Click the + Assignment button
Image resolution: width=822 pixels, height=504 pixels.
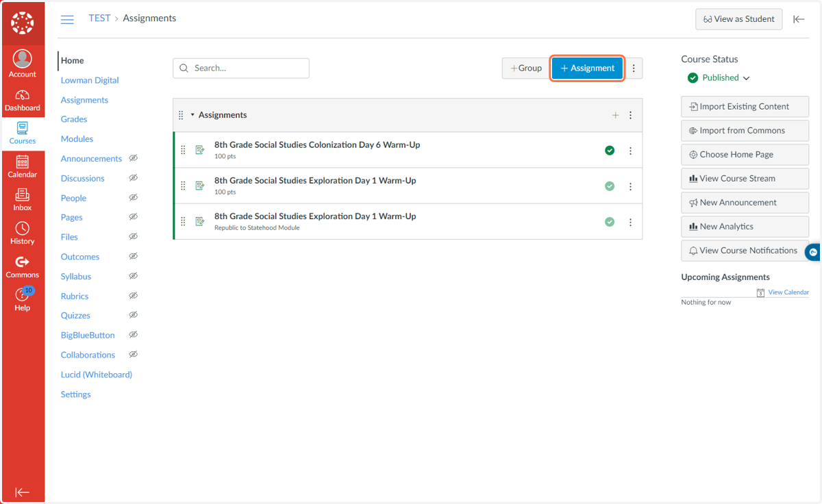(x=588, y=68)
